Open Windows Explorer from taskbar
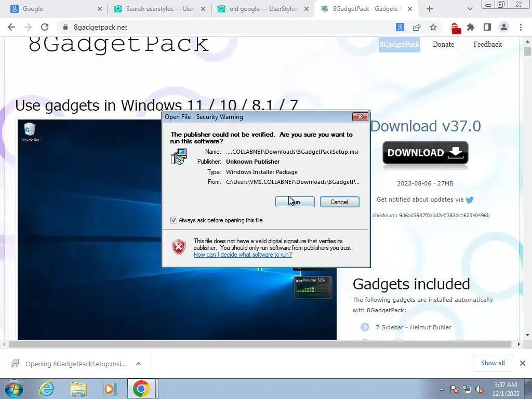532x399 pixels. point(78,389)
